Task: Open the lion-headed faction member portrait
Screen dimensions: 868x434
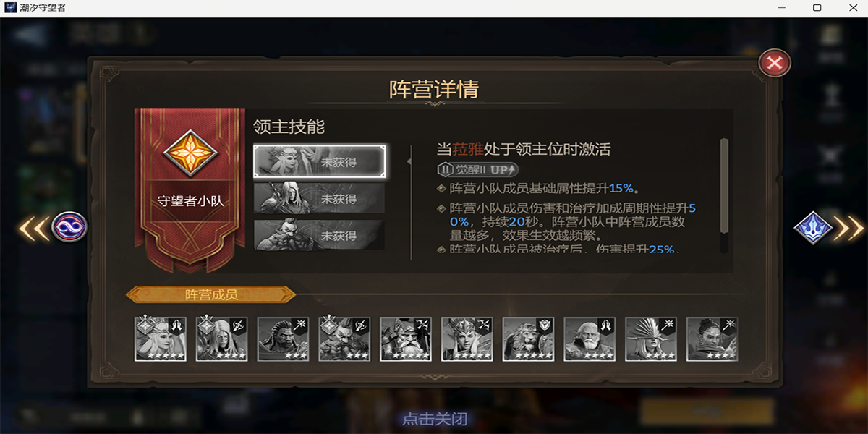Action: pos(528,339)
